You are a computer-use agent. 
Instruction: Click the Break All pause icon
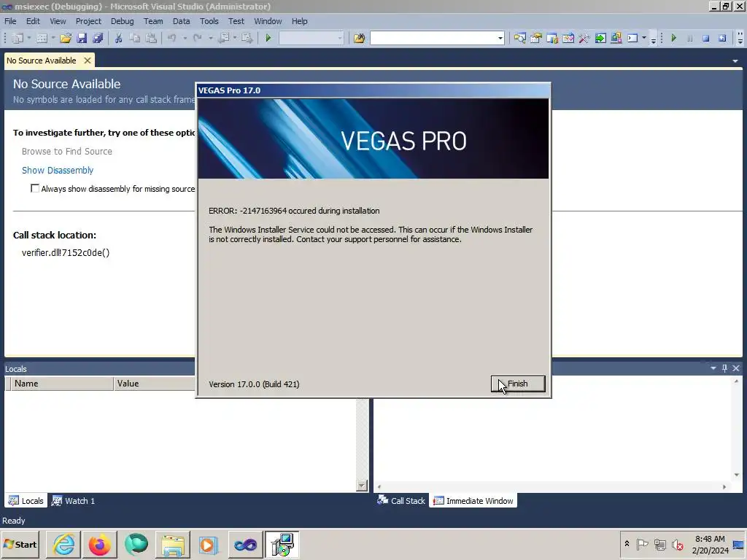pyautogui.click(x=690, y=38)
